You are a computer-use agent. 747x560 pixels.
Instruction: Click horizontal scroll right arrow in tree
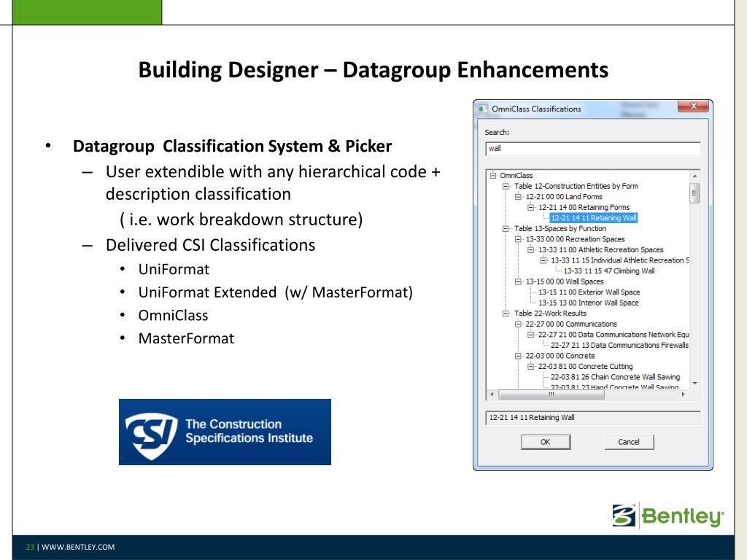(x=684, y=394)
